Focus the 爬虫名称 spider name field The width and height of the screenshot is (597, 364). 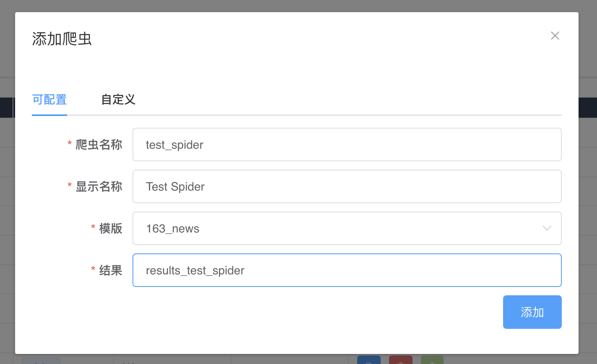pyautogui.click(x=347, y=145)
